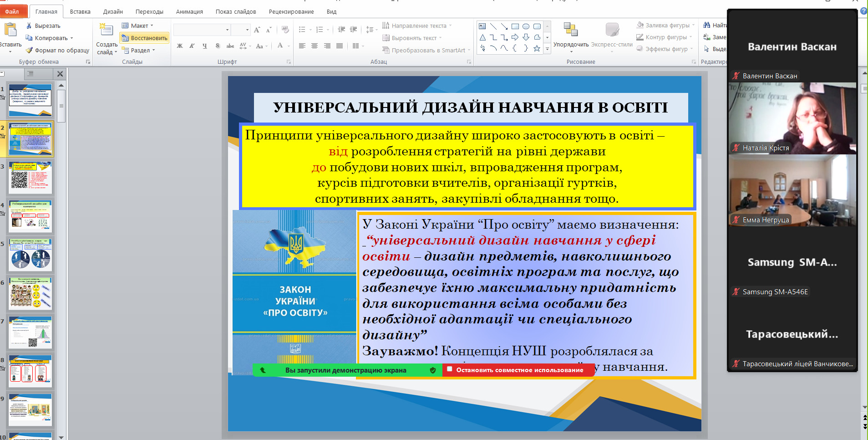Screen dimensions: 868x440
Task: Toggle bold (Ж) formatting
Action: point(180,46)
